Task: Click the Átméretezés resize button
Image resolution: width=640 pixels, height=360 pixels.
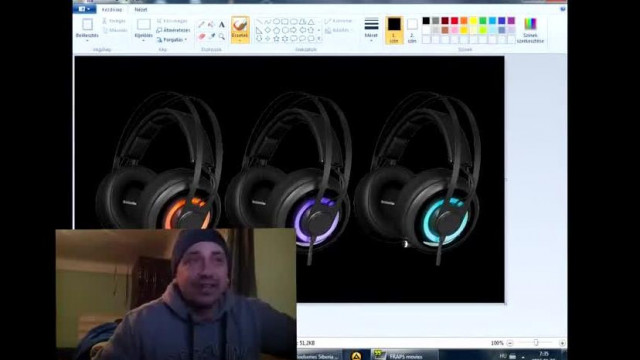Action: click(x=173, y=30)
